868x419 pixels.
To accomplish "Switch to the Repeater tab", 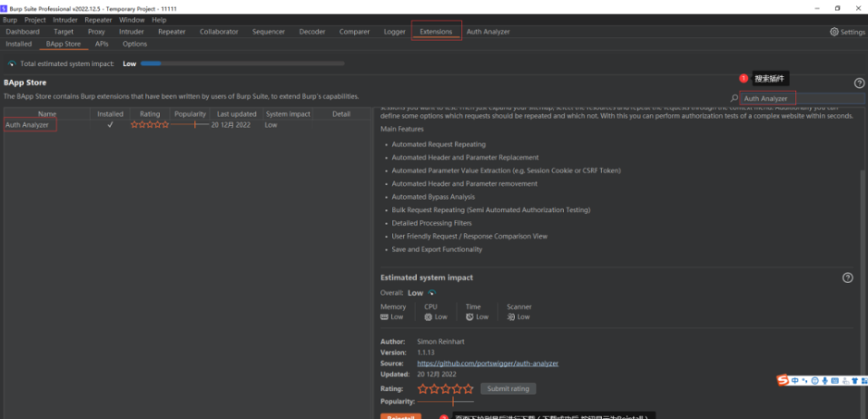I will click(172, 32).
